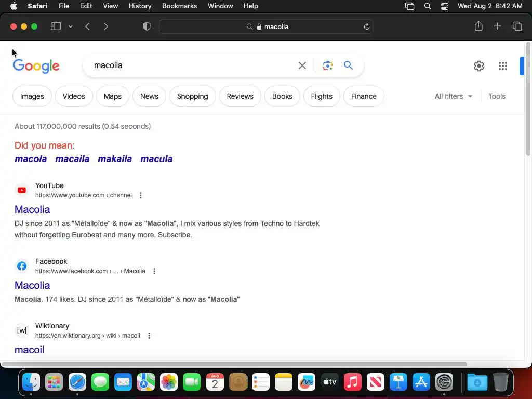Screen dimensions: 532x399
Task: Expand the All filters dropdown
Action: (453, 96)
